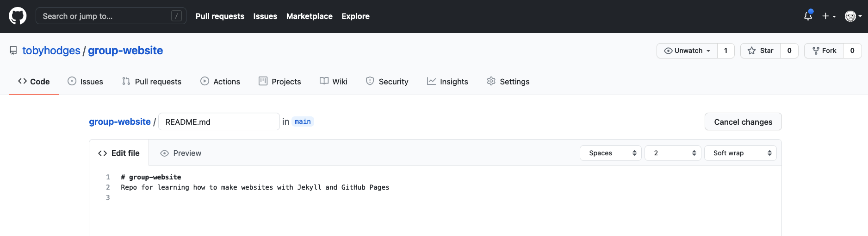Open the forks count 0

852,51
